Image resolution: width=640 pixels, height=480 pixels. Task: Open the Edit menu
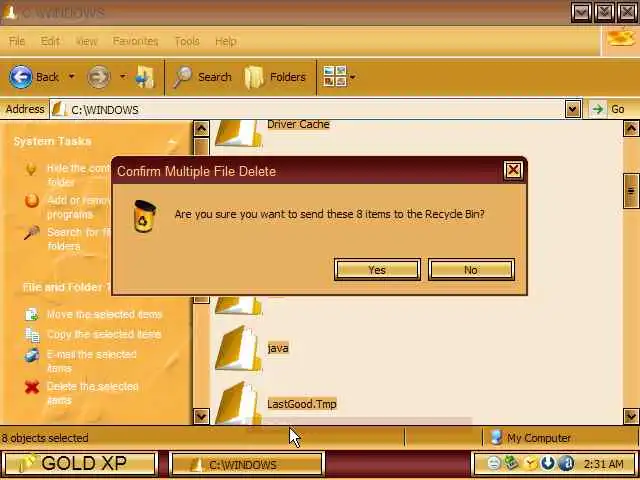pyautogui.click(x=50, y=41)
